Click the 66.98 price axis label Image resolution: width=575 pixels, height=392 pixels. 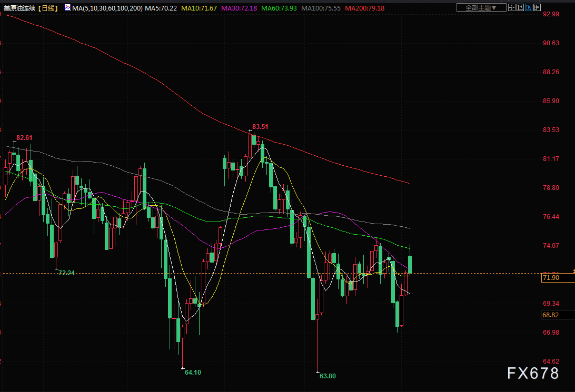tap(551, 333)
